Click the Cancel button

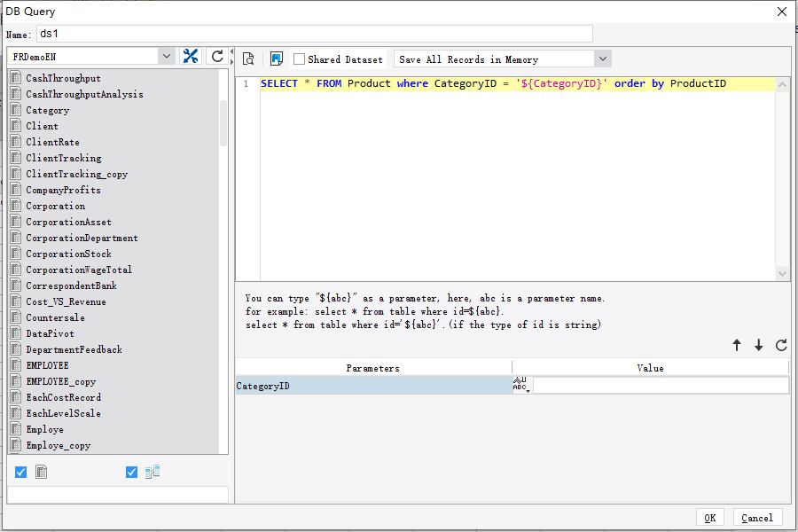point(758,518)
